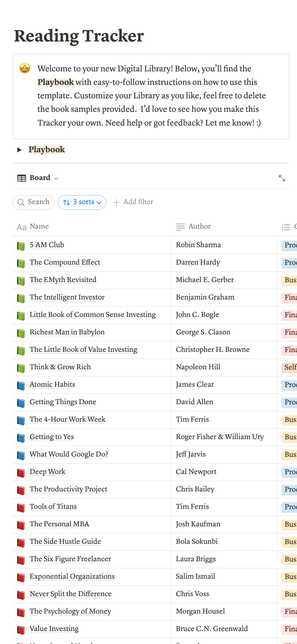Click the red category tag on Intelligent Investor row
Screen dimensions: 297x644
[x=290, y=297]
